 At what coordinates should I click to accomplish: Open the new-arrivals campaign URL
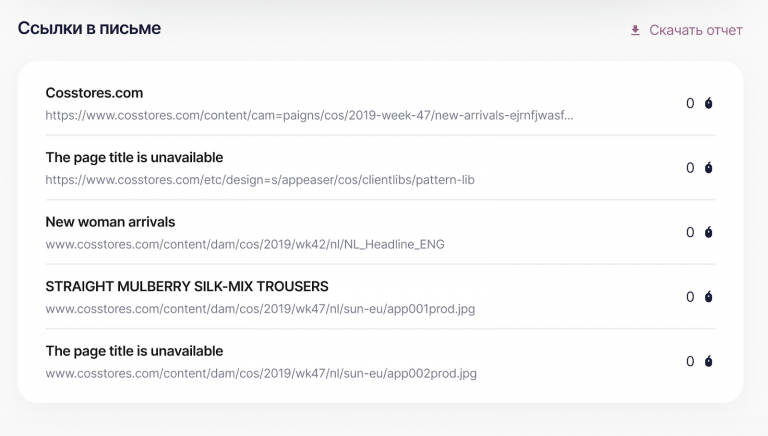[309, 115]
